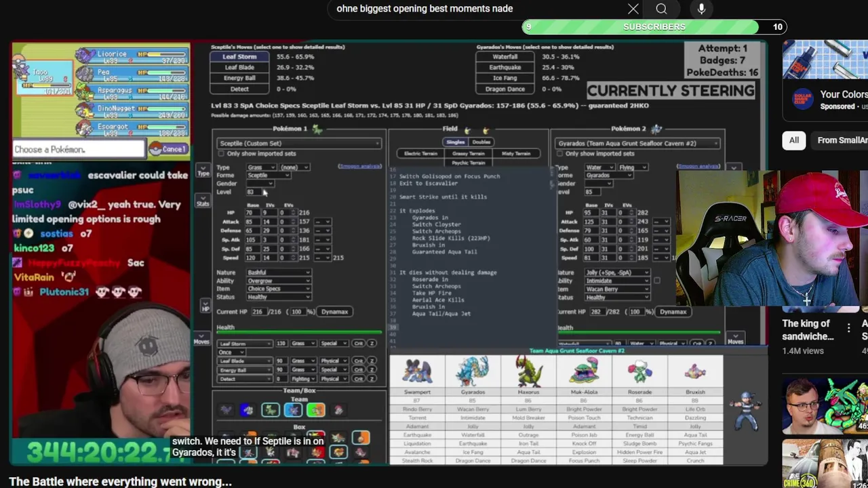Select the blue second Pokémon in the Team row
Screen dimensions: 868x488
[248, 409]
